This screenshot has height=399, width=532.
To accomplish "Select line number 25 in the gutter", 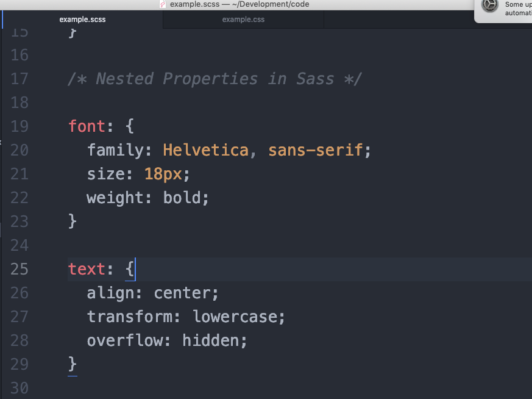I will [x=20, y=269].
